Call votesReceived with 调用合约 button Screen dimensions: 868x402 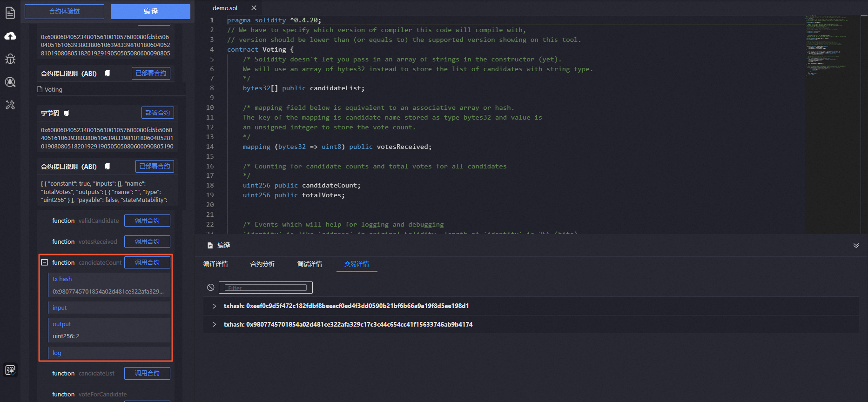point(147,241)
